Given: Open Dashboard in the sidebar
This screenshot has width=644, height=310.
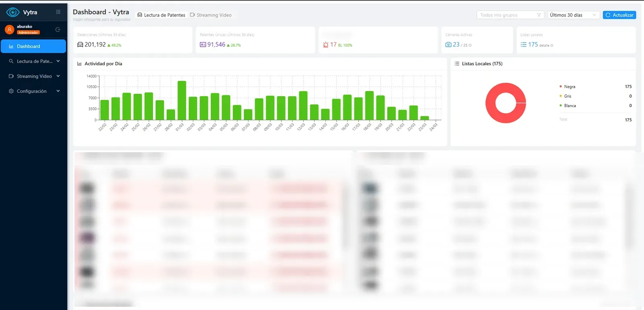Looking at the screenshot, I should click(x=33, y=46).
